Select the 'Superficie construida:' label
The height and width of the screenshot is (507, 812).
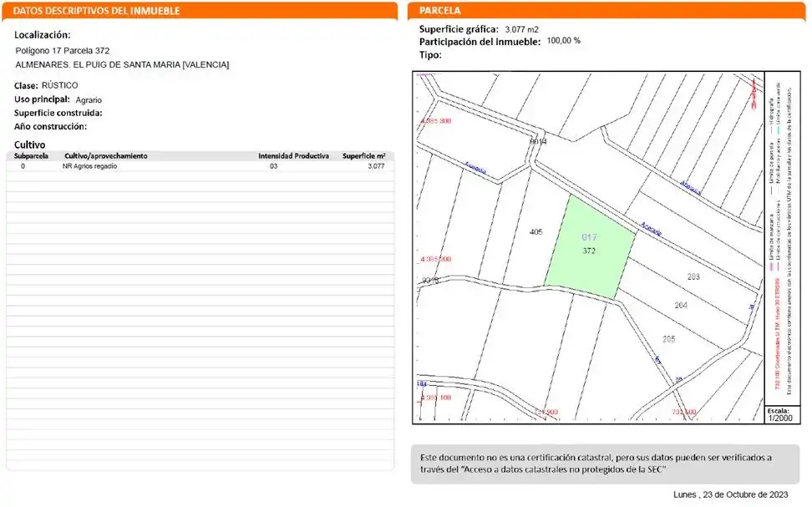[x=58, y=113]
